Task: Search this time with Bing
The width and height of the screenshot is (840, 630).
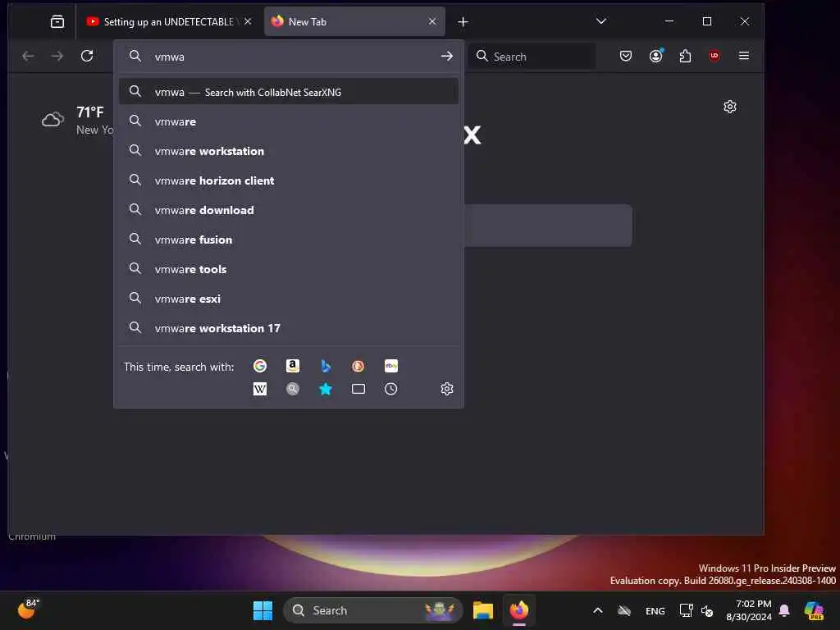Action: (325, 366)
